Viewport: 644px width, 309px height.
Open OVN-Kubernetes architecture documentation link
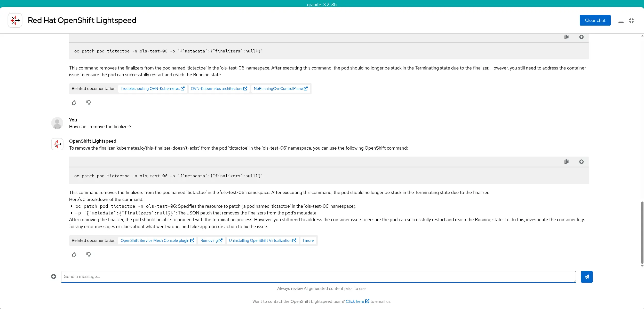click(219, 89)
